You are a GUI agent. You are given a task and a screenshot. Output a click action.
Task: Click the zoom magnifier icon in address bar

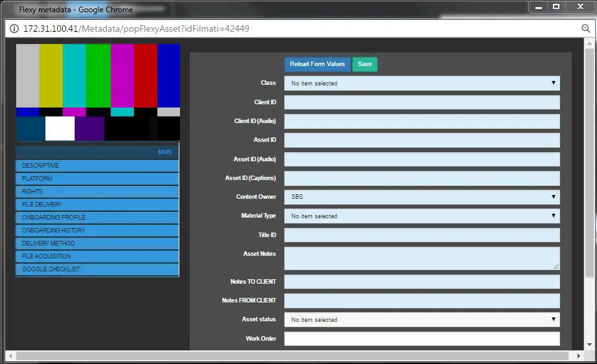pos(585,29)
